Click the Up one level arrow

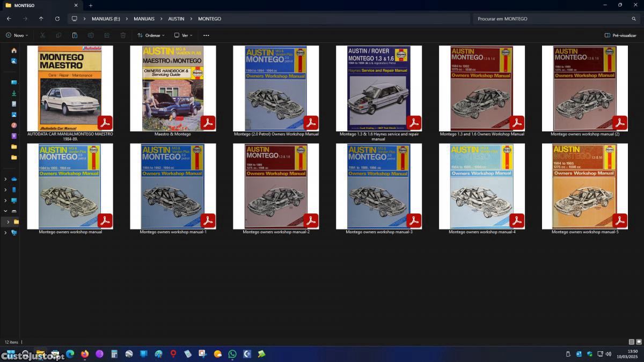[41, 19]
